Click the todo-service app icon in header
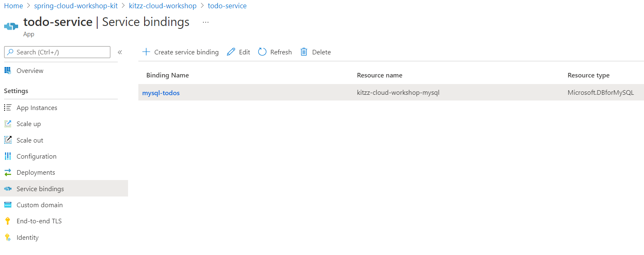Image resolution: width=644 pixels, height=255 pixels. click(x=11, y=26)
